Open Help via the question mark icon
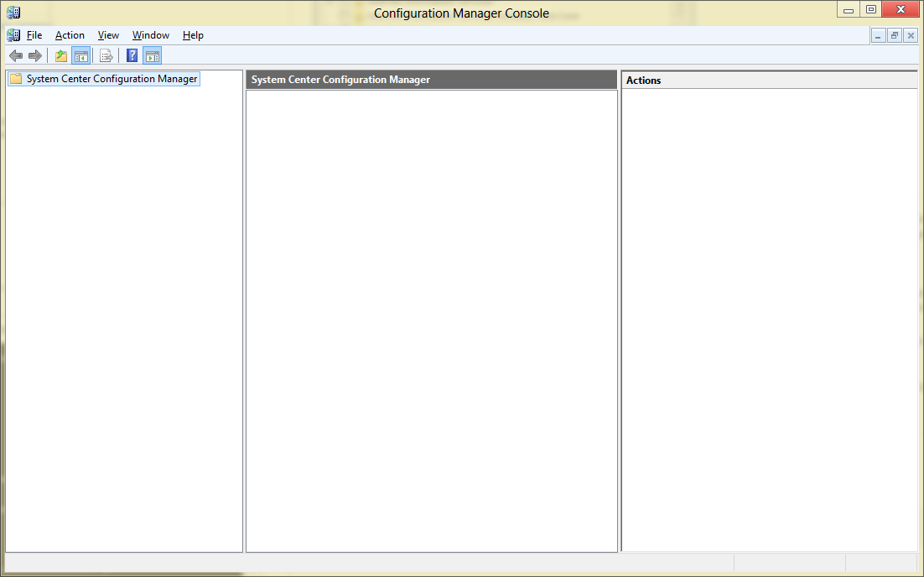This screenshot has height=577, width=924. [132, 56]
